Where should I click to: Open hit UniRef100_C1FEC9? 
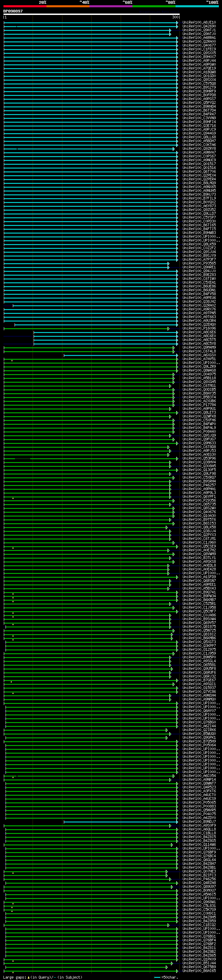(199, 49)
